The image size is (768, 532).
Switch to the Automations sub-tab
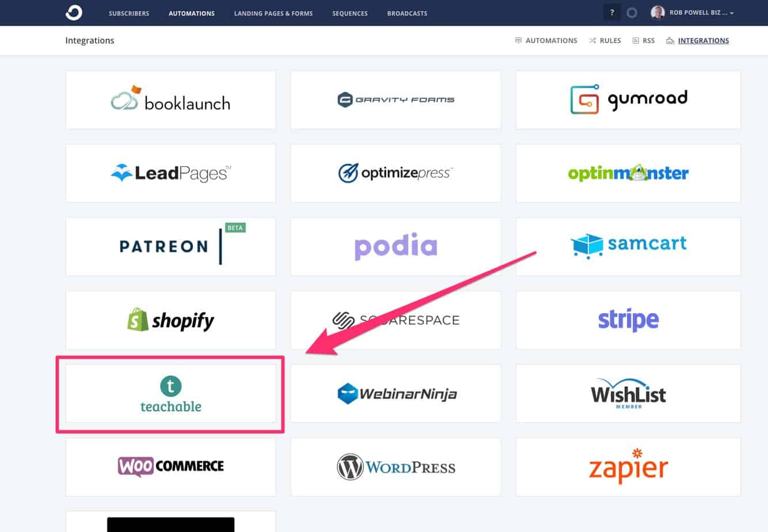point(546,41)
